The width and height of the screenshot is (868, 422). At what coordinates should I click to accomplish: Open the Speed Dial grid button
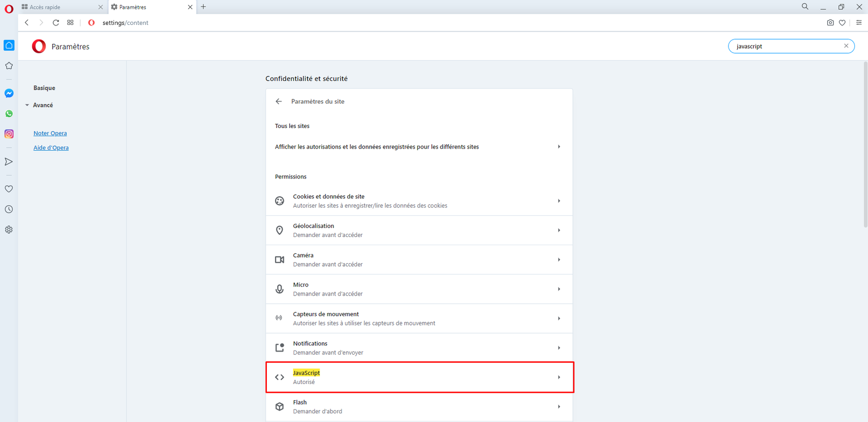71,23
